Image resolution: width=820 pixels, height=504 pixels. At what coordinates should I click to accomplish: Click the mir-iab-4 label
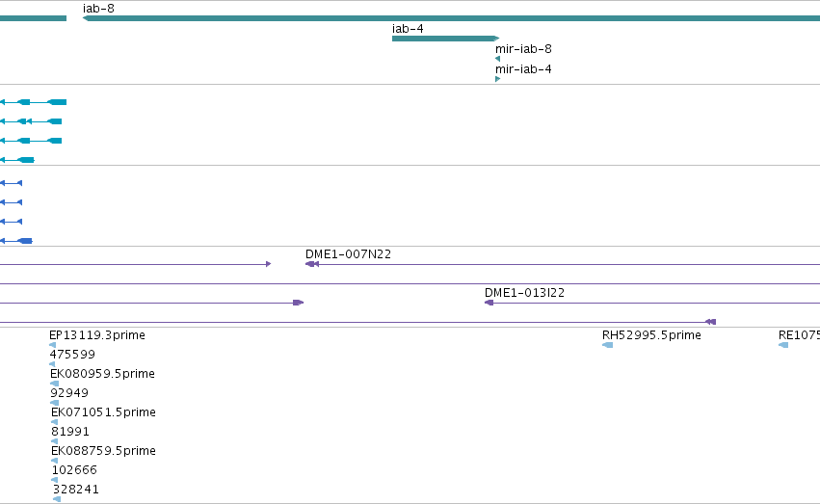coord(523,69)
